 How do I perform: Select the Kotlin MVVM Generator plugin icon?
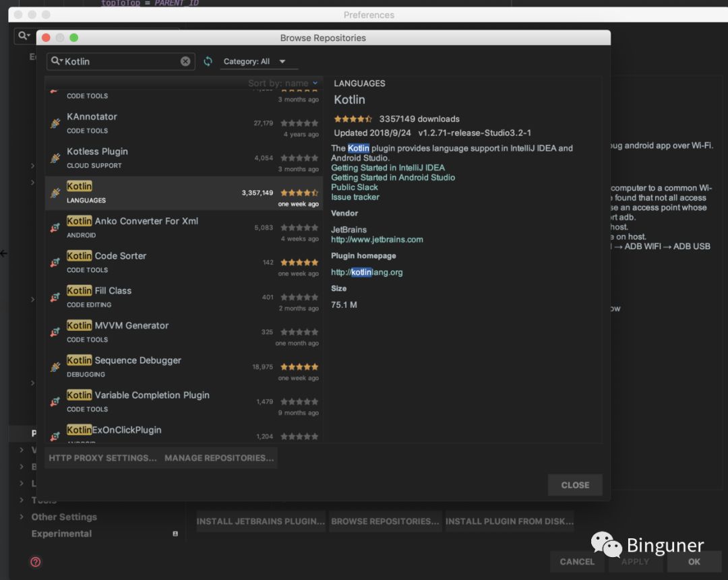point(55,332)
